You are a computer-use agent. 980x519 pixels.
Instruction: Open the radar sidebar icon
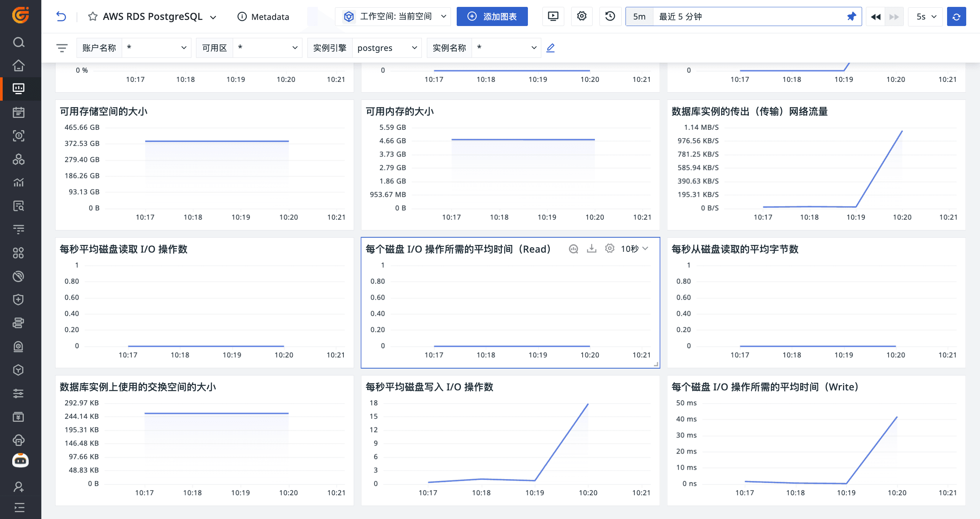(x=19, y=276)
